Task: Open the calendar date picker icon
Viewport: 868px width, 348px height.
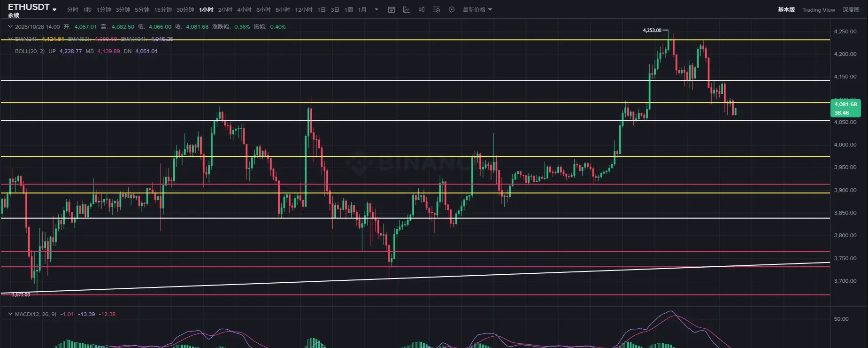Action: 392,9
